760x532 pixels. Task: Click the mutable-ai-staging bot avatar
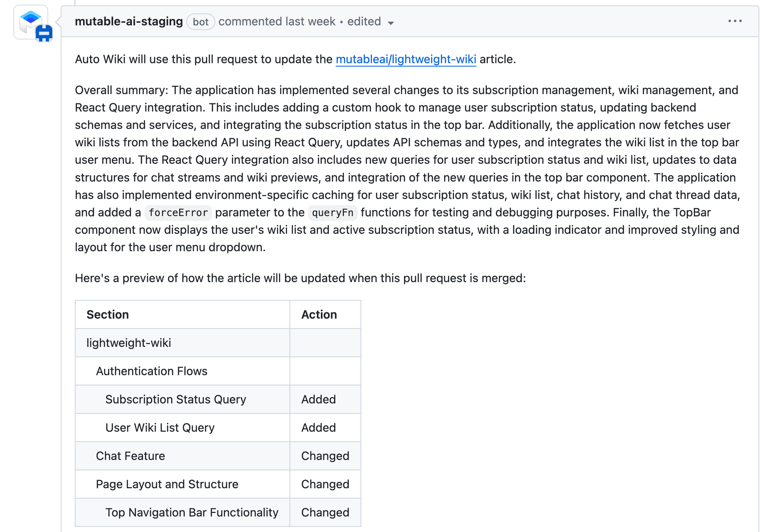pyautogui.click(x=31, y=22)
